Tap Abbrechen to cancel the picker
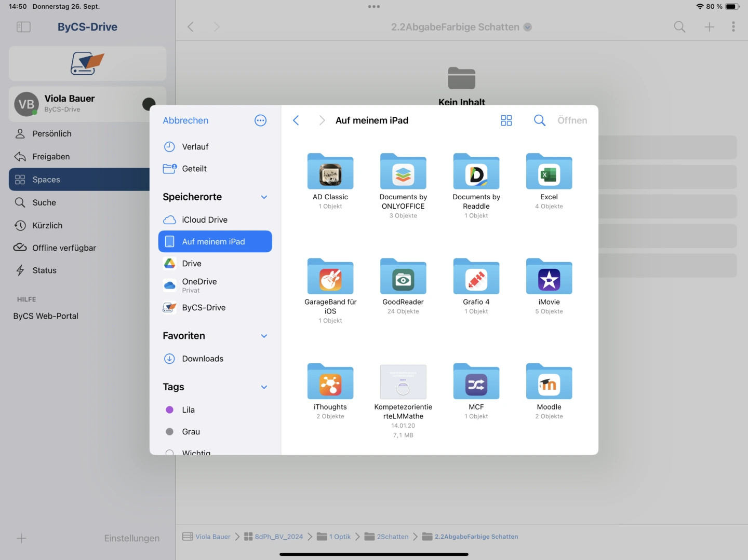 [x=185, y=120]
